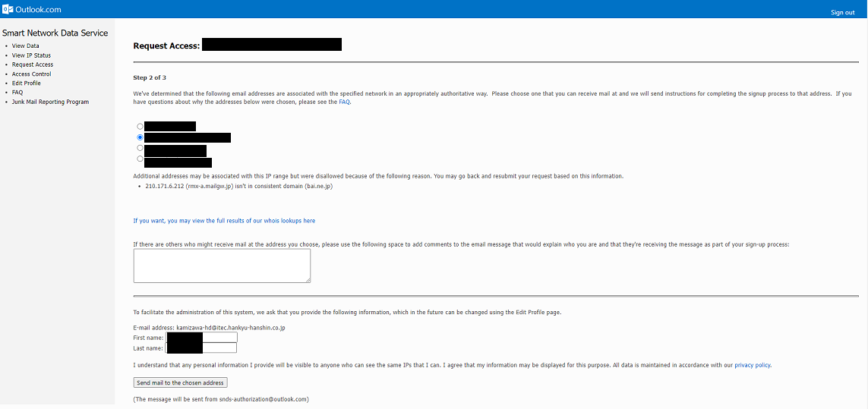Screen dimensions: 868x409
Task: Click the FAQ link in the description
Action: [344, 102]
